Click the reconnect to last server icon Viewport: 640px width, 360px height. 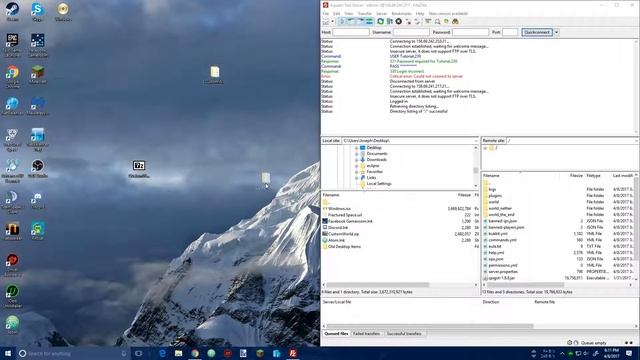pos(417,21)
